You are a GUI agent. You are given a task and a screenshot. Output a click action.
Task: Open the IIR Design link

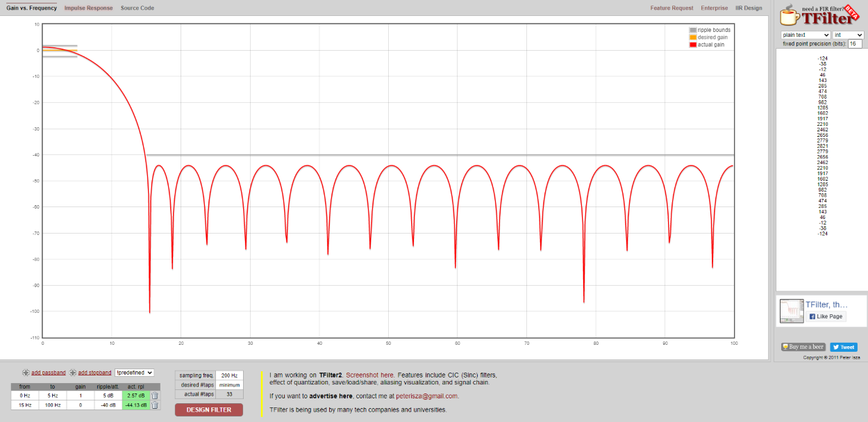[749, 8]
